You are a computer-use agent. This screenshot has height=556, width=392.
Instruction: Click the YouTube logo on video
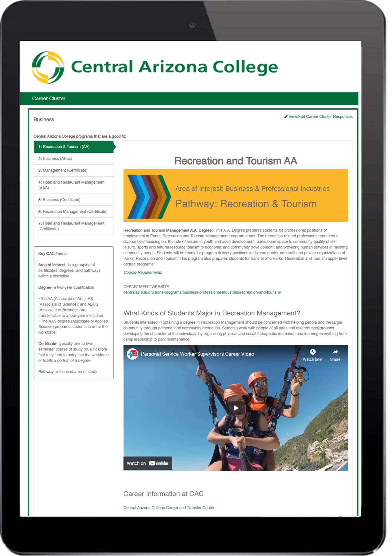click(159, 463)
